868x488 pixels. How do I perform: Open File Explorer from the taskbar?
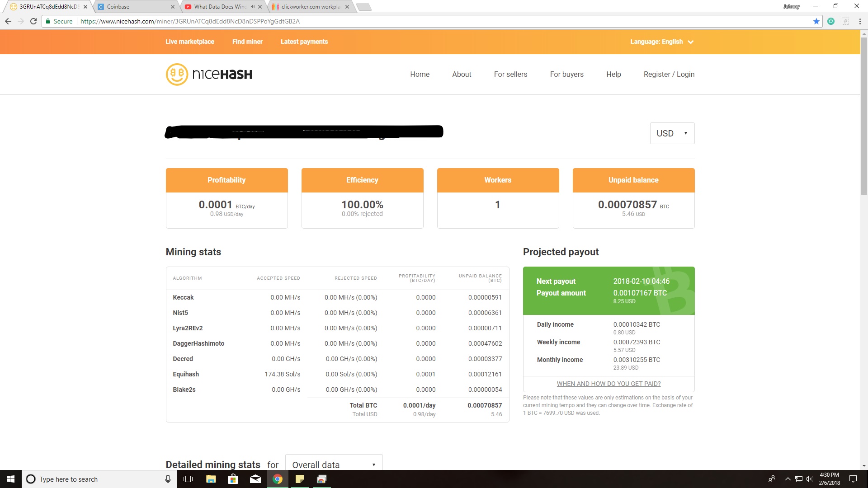pyautogui.click(x=211, y=479)
